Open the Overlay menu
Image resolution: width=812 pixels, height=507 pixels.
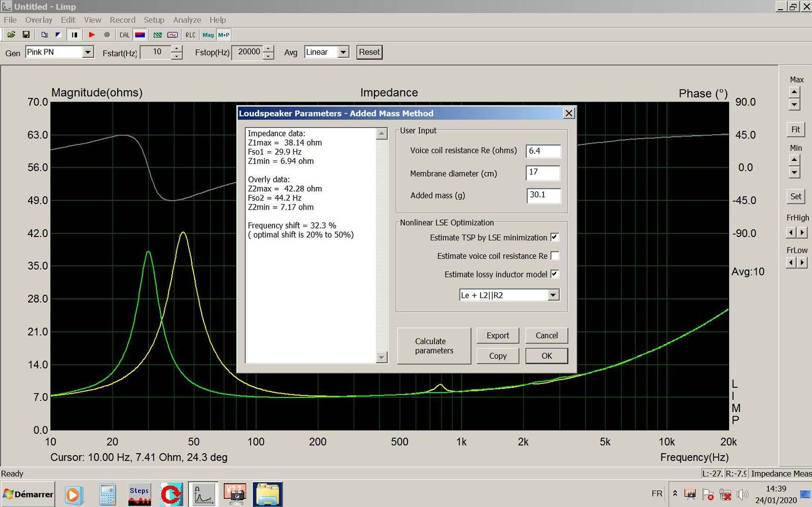(39, 20)
